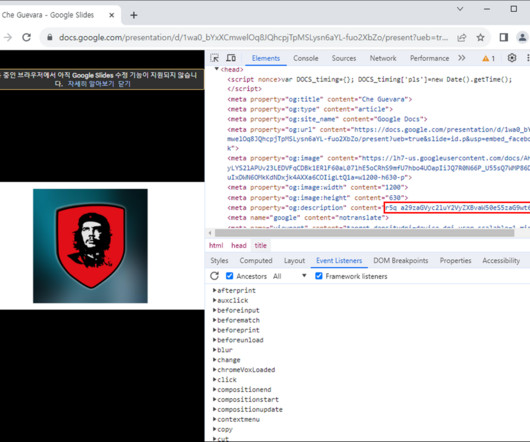This screenshot has height=442, width=530.
Task: Expand the change event listener
Action: click(215, 360)
